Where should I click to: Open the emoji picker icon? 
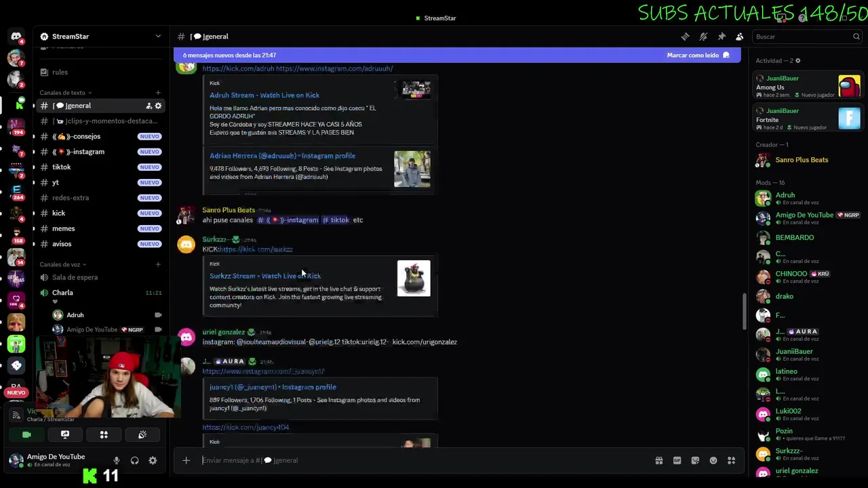713,460
